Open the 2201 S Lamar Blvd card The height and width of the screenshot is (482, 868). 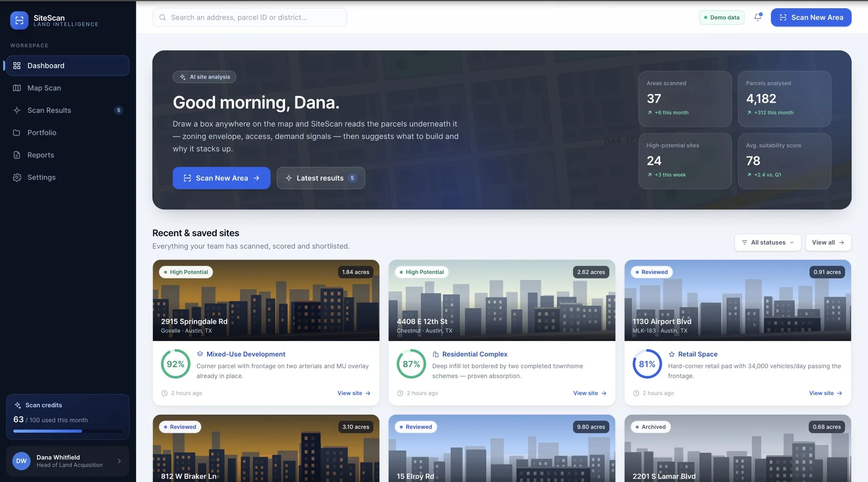737,448
